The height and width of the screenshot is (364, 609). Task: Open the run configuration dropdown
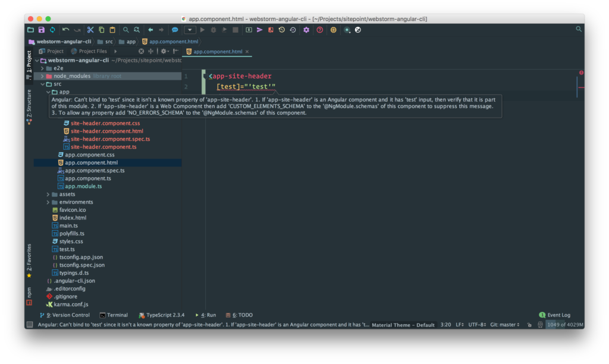(190, 30)
